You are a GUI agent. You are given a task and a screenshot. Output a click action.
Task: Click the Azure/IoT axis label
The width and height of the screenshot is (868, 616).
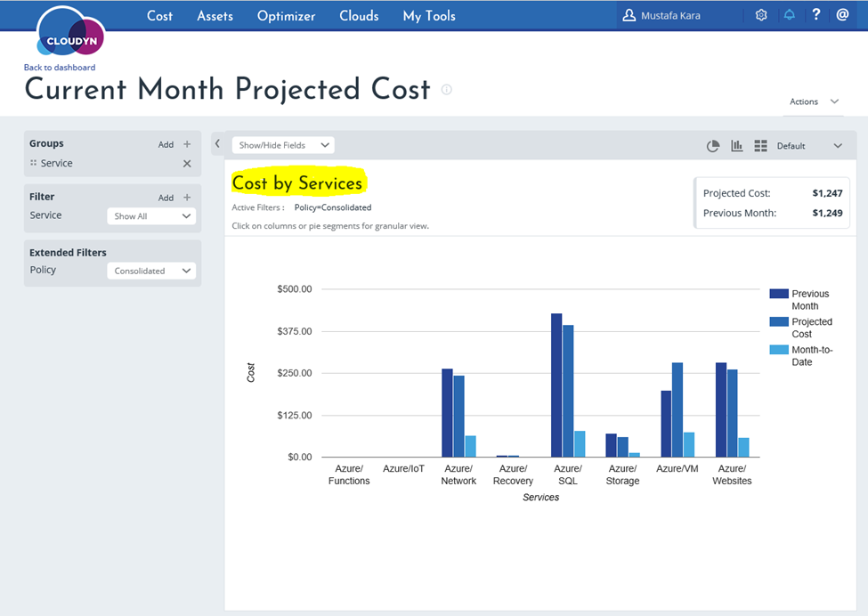click(x=403, y=469)
